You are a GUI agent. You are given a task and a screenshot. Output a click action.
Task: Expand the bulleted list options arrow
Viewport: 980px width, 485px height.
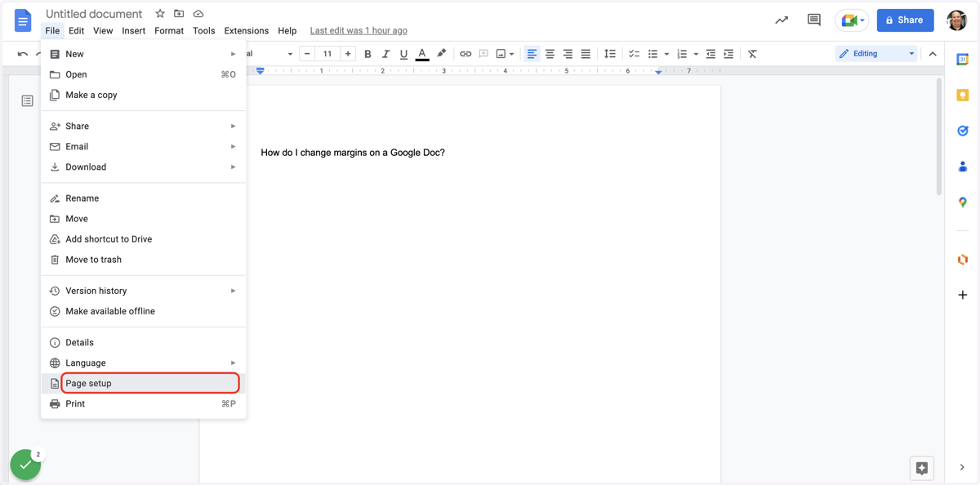[x=666, y=55]
